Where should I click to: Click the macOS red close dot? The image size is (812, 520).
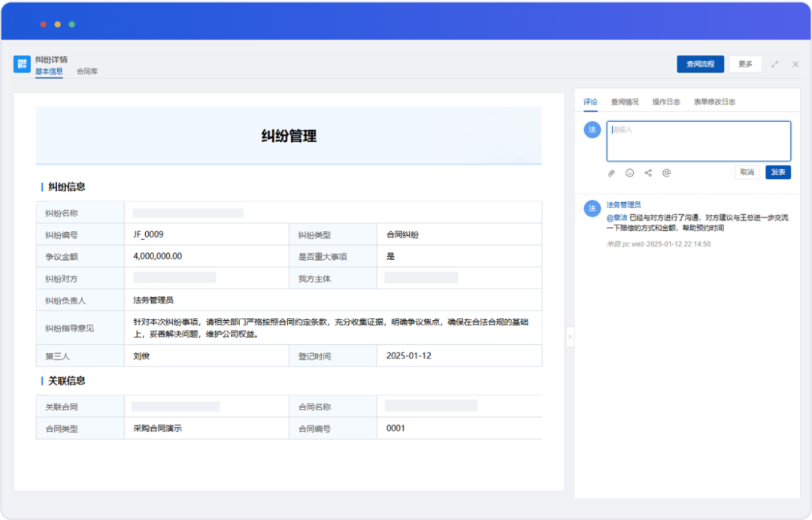pyautogui.click(x=44, y=24)
